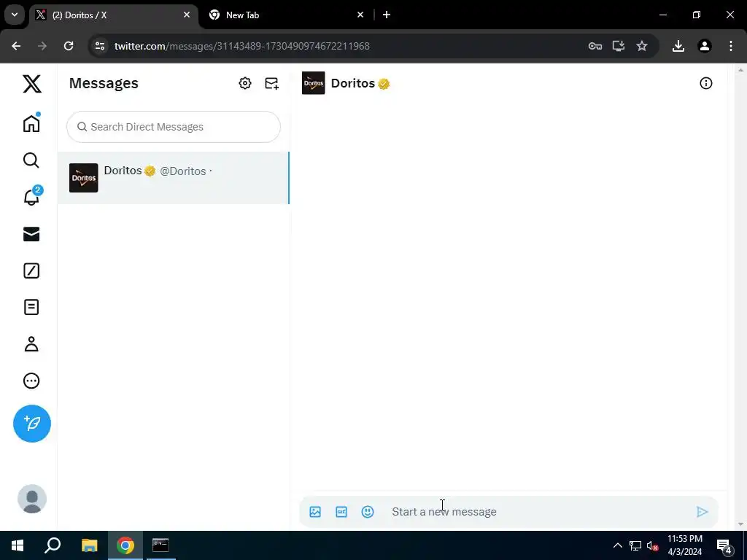
Task: Click Doritos avatar in chat header
Action: pyautogui.click(x=314, y=83)
